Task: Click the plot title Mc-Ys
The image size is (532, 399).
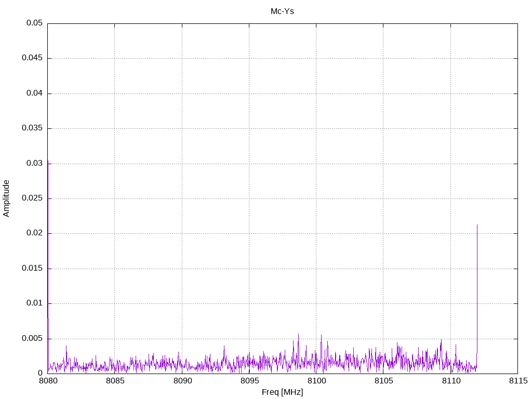Action: (x=282, y=11)
